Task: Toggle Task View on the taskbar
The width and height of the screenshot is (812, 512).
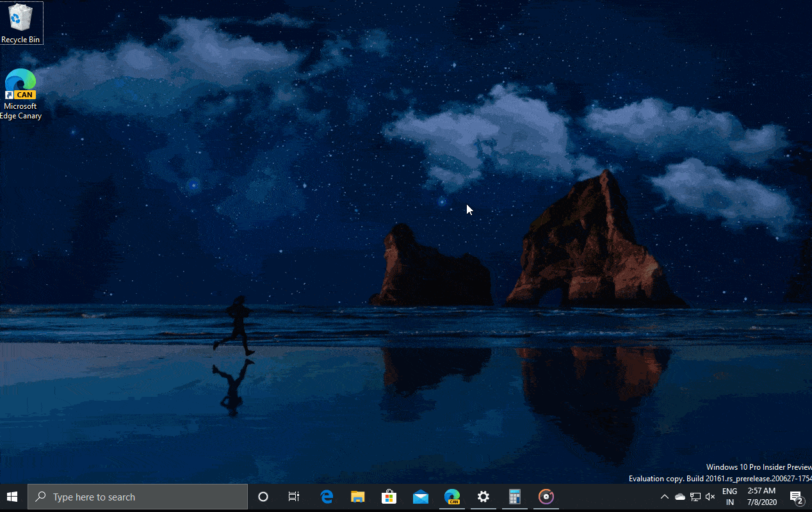Action: coord(293,497)
